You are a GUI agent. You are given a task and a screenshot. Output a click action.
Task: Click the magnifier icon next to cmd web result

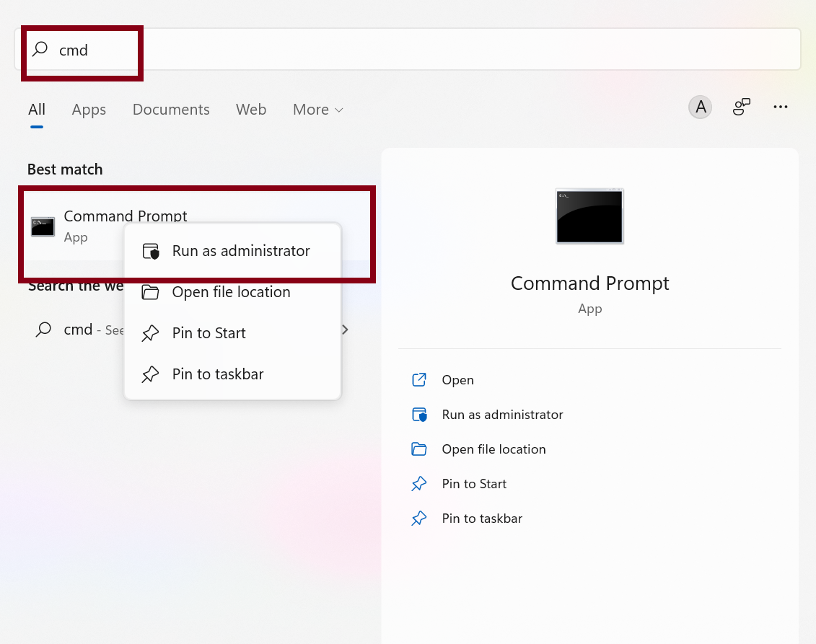44,330
